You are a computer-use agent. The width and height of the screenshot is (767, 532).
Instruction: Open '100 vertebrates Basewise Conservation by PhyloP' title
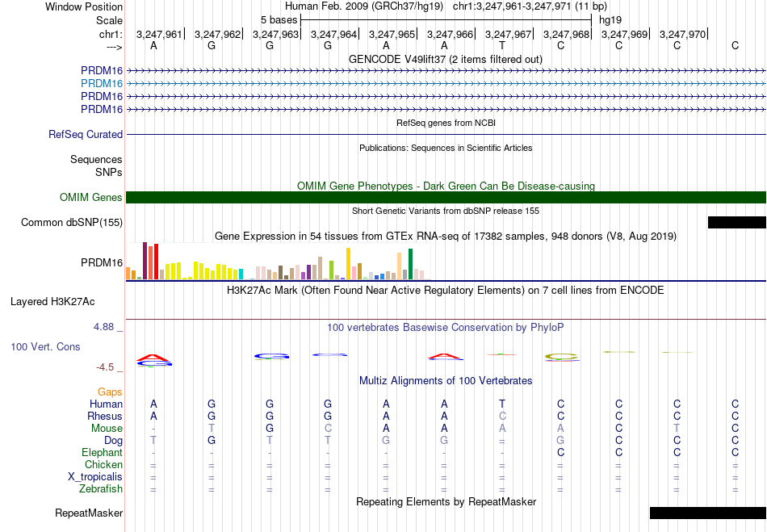(x=446, y=328)
